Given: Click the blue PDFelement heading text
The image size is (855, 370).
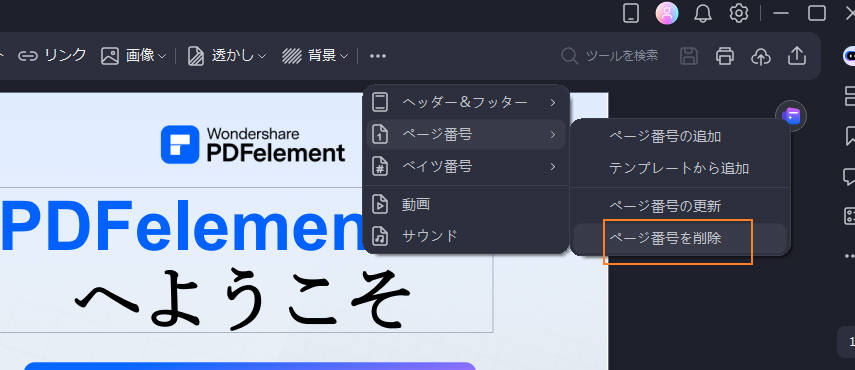Looking at the screenshot, I should coord(182,226).
